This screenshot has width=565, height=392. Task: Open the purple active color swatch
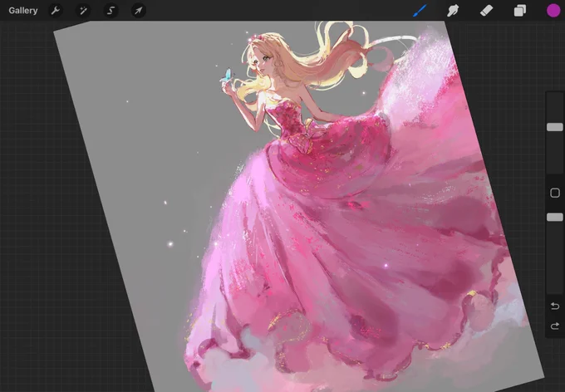click(553, 11)
